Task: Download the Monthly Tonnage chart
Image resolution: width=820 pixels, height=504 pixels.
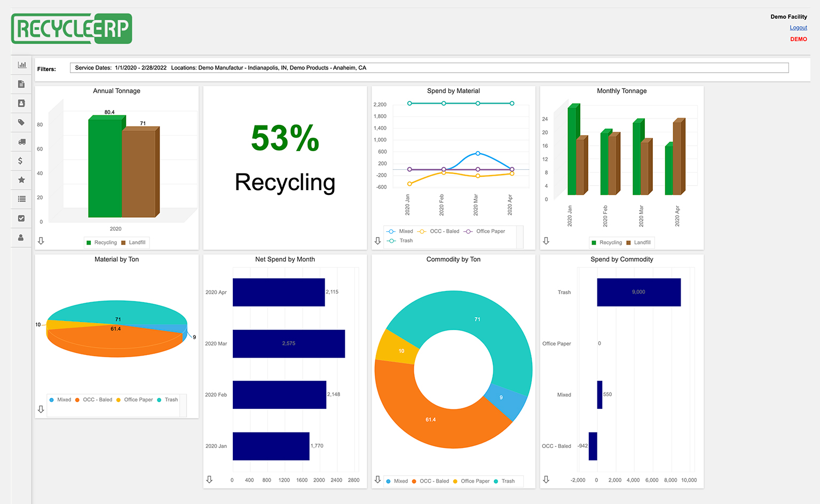Action: 546,241
